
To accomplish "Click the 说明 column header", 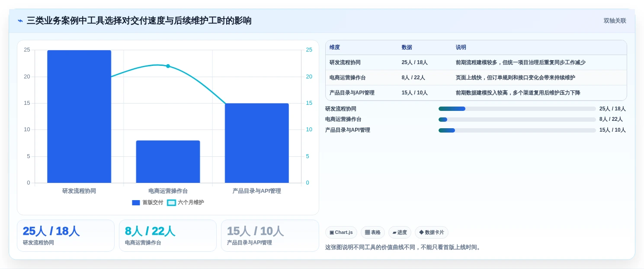I will 461,48.
